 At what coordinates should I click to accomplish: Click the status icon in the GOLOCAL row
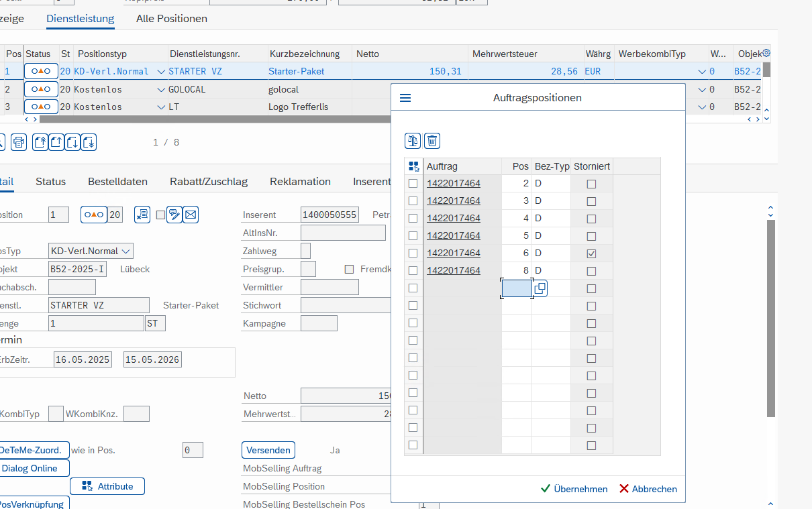(x=41, y=89)
